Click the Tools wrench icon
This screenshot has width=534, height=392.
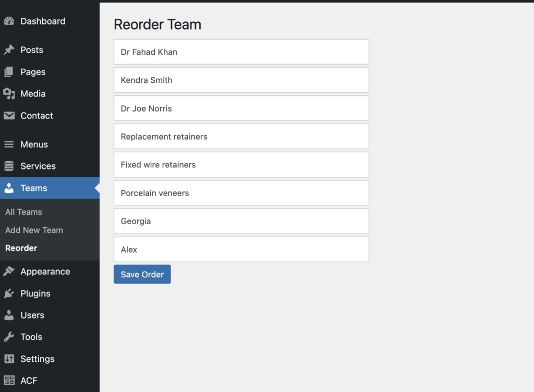click(9, 337)
